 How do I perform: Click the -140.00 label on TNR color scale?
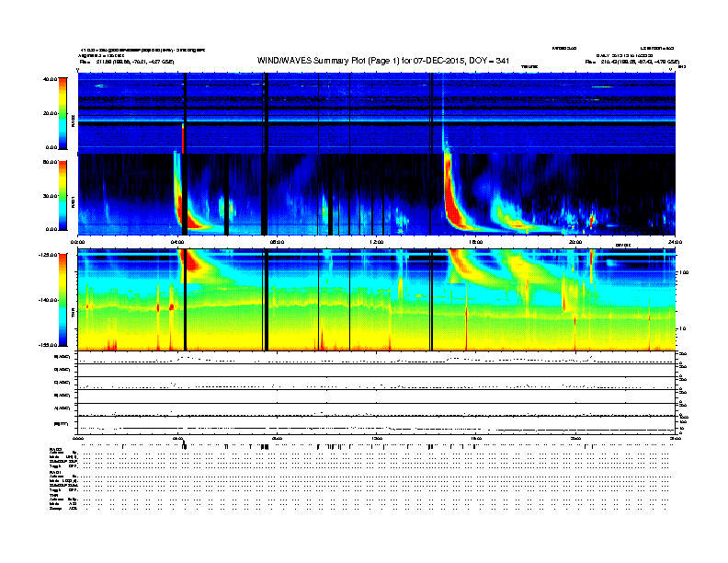click(x=49, y=300)
